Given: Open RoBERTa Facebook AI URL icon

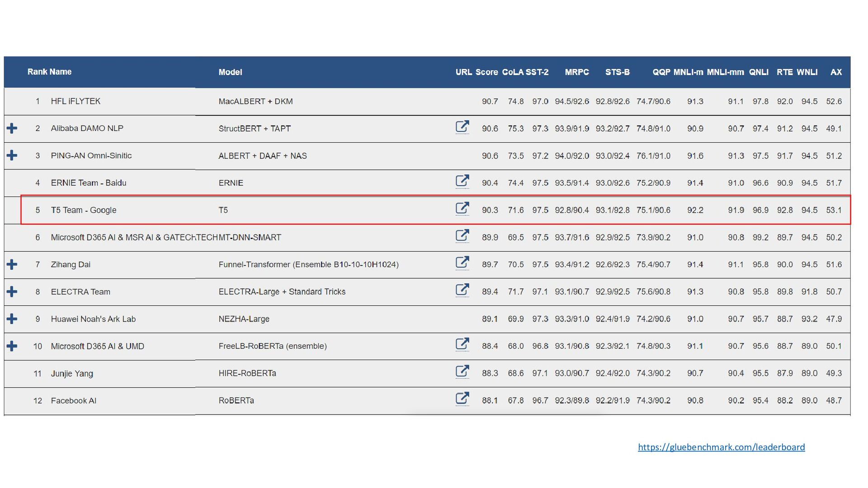Looking at the screenshot, I should pyautogui.click(x=462, y=399).
